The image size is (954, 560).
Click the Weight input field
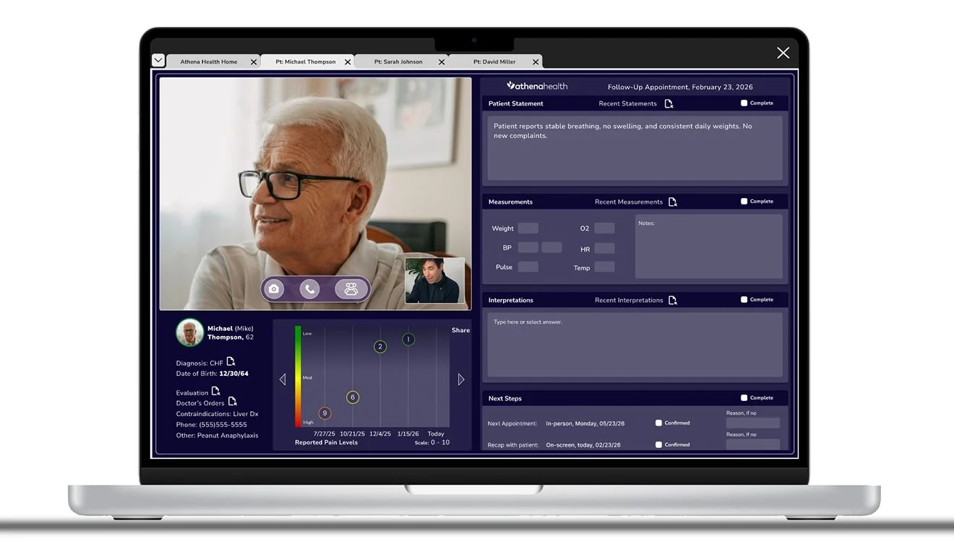tap(528, 228)
